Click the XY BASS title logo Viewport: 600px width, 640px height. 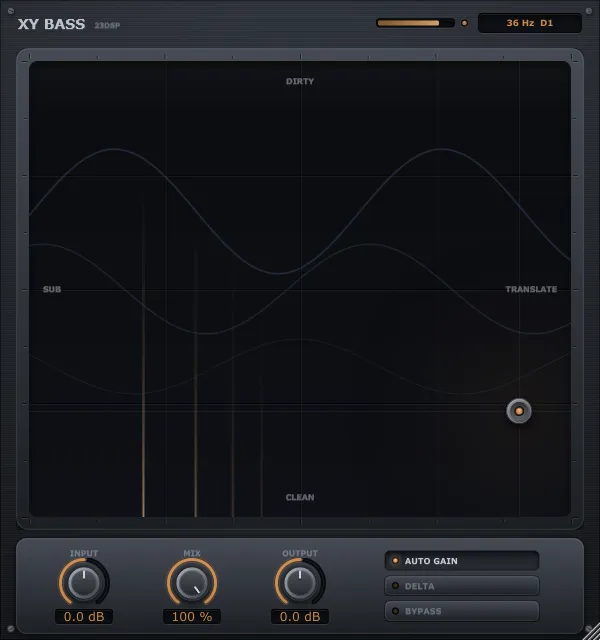coord(51,24)
